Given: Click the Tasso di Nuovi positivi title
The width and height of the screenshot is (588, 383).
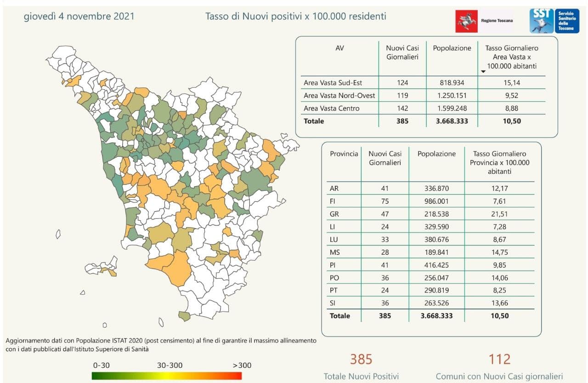Looking at the screenshot, I should point(295,17).
